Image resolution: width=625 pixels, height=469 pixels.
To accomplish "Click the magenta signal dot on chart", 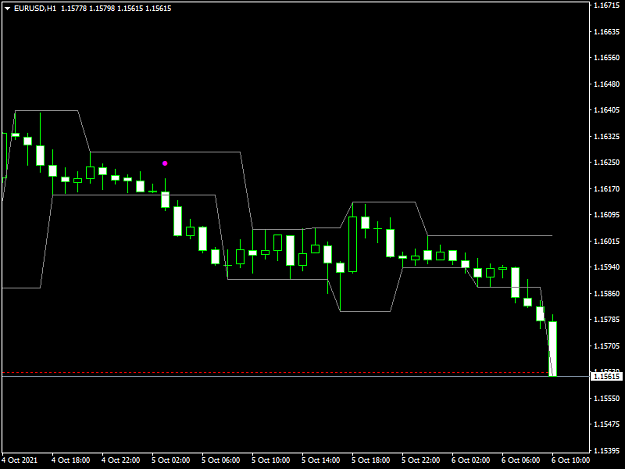I will click(165, 163).
